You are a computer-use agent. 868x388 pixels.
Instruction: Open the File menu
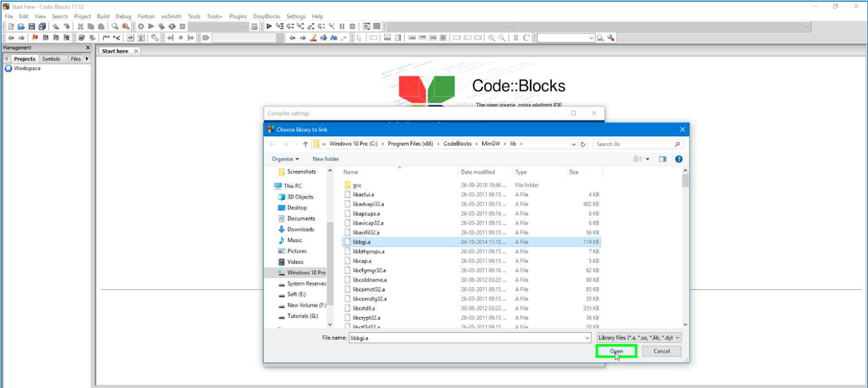tap(9, 16)
